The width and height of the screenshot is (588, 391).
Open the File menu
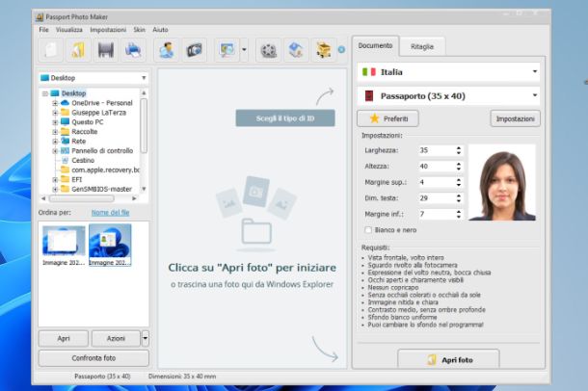[44, 30]
